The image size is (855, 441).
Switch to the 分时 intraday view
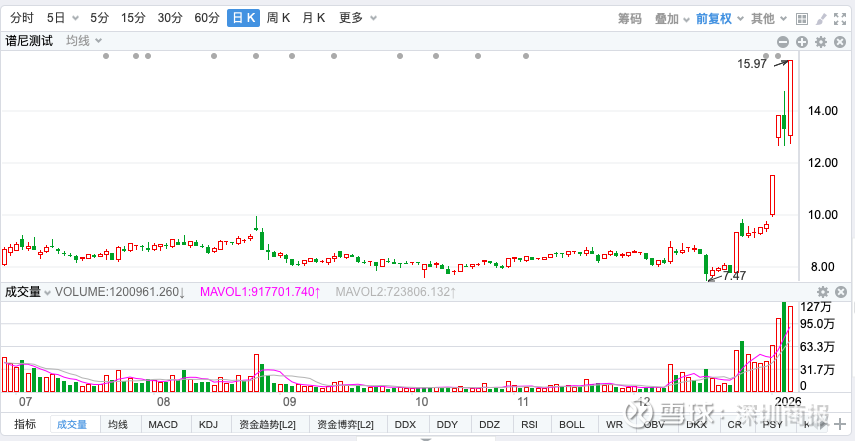tap(22, 18)
